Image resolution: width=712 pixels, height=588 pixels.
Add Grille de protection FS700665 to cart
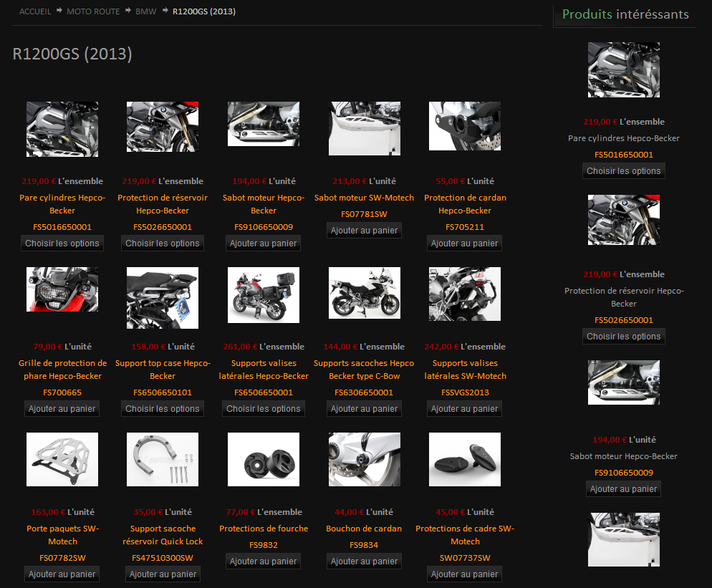point(62,409)
